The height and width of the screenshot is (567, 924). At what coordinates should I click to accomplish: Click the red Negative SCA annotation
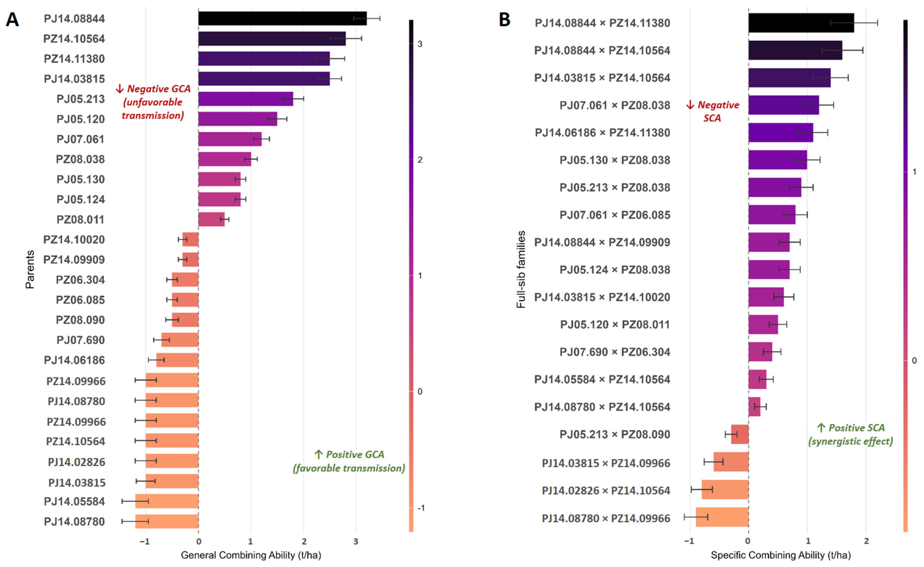[713, 111]
